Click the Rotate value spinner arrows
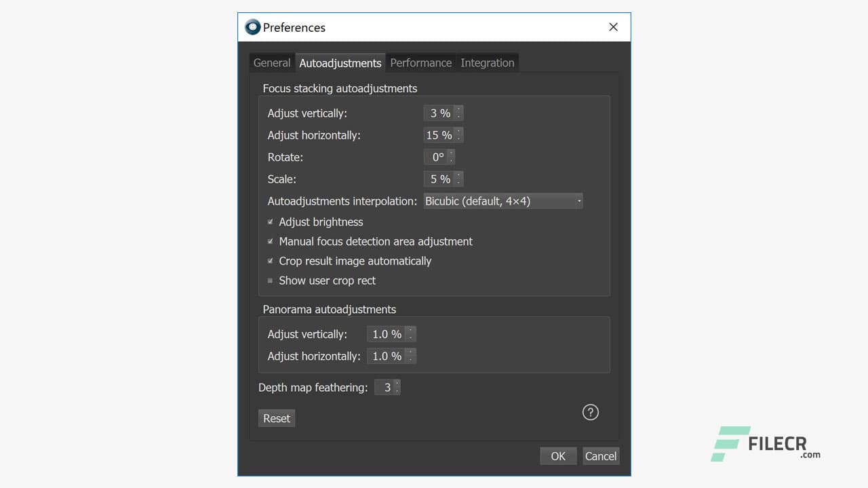Screen dimensions: 868x488 tap(451, 157)
